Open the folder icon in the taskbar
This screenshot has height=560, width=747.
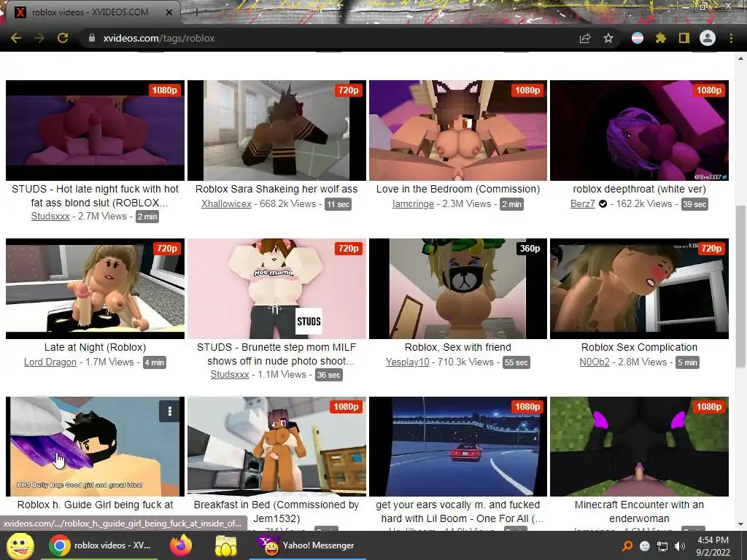pyautogui.click(x=226, y=545)
